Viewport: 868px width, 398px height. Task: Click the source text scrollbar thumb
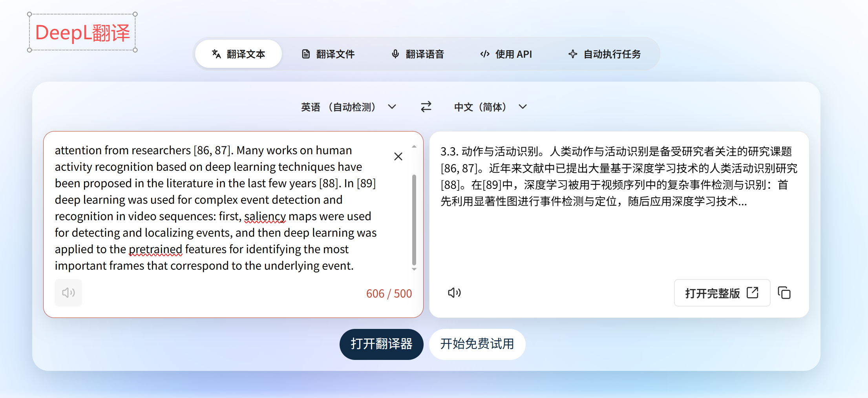click(x=414, y=220)
